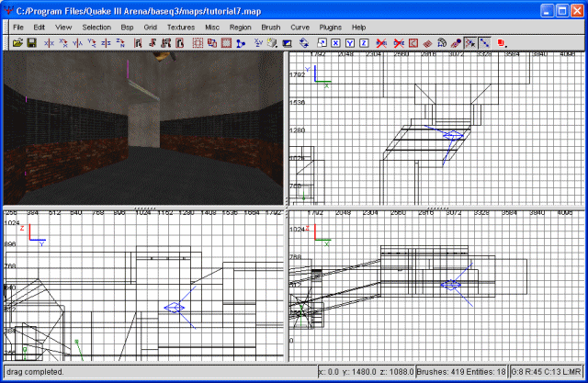This screenshot has height=383, width=588.
Task: Rotate selection around the X axis
Action: 63,43
